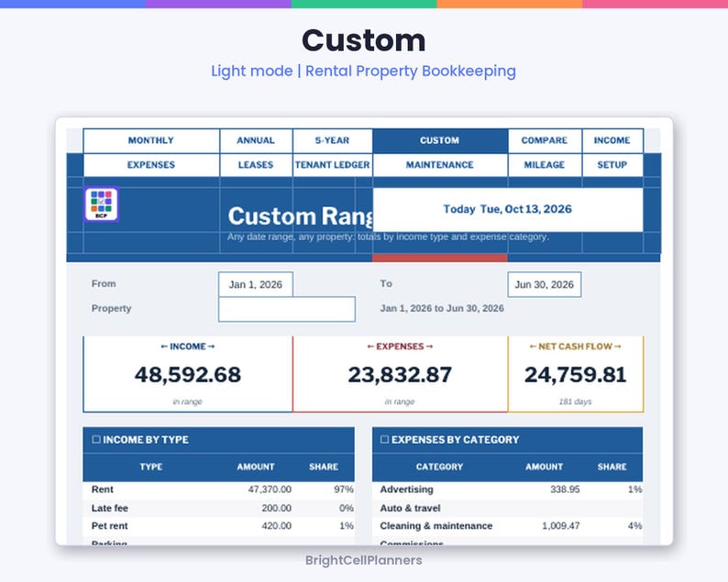Click the Income summary card heading
Viewport: 728px width, 582px height.
click(x=188, y=346)
